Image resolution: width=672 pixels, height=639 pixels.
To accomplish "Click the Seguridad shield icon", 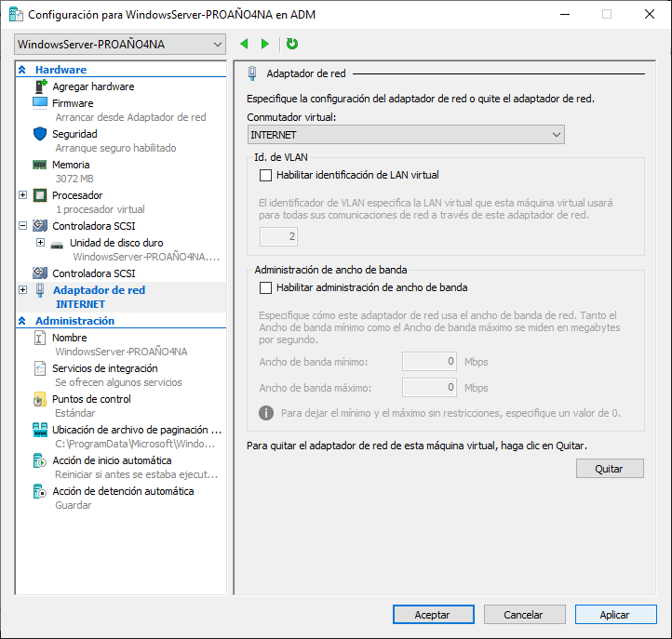I will [x=40, y=134].
